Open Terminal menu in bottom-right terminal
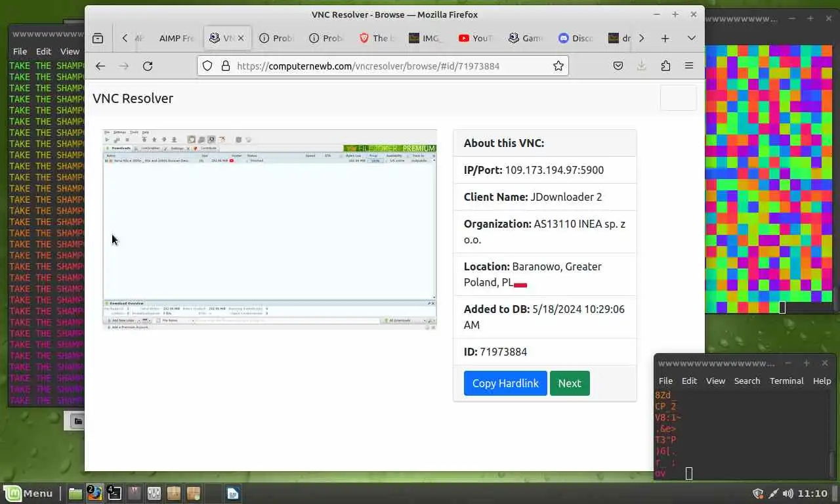 pos(786,381)
